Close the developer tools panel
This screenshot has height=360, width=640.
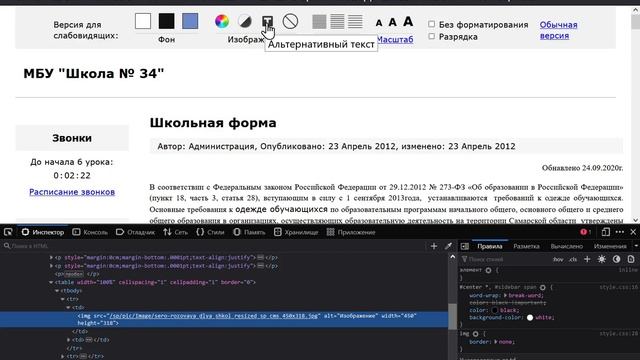[x=633, y=232]
